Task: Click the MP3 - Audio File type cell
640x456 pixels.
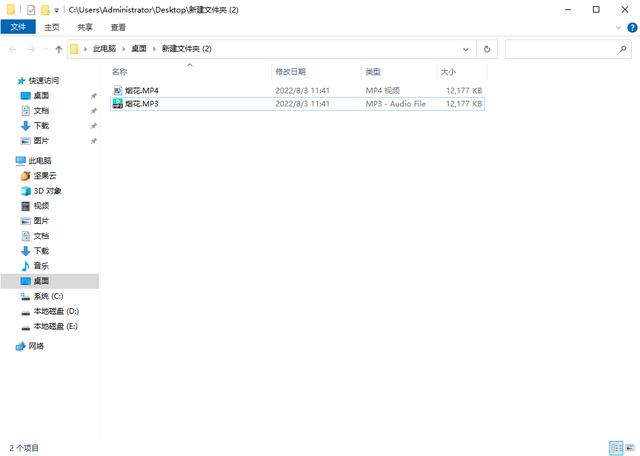Action: [395, 104]
